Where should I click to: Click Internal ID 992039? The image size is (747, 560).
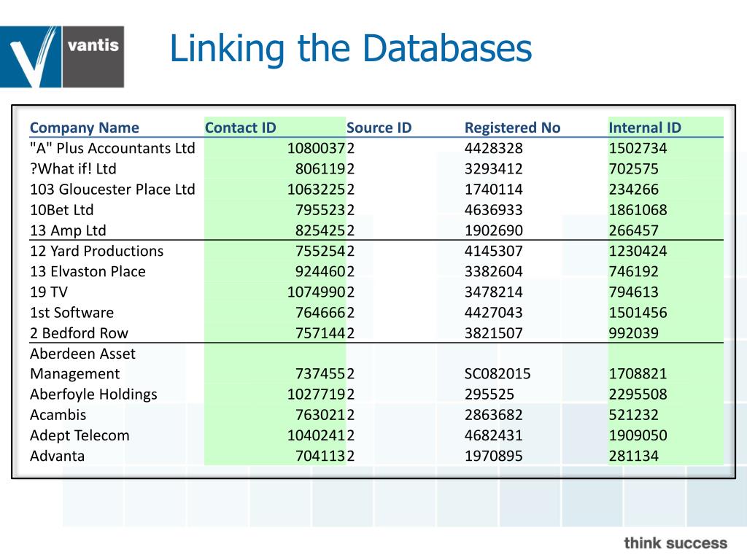(x=634, y=332)
